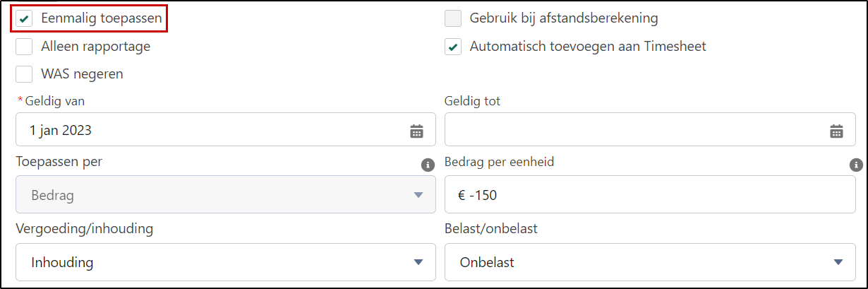Click the Geldig van field label

(54, 101)
